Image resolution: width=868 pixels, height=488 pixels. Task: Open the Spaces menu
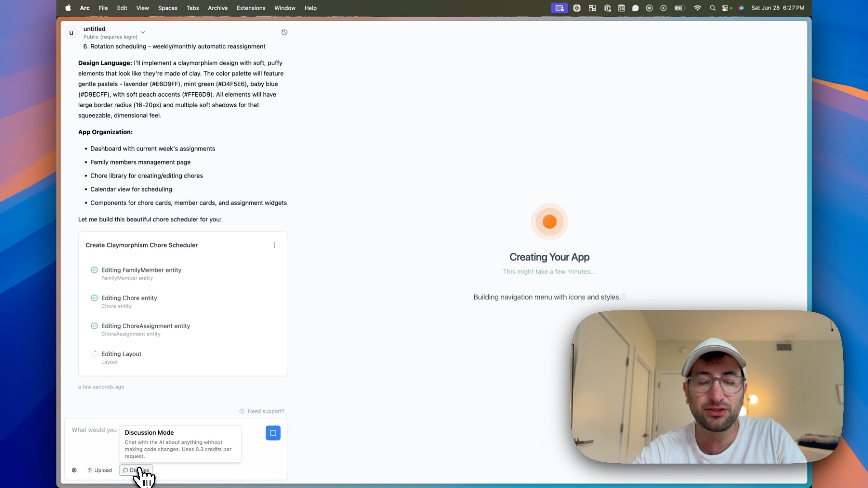coord(168,8)
